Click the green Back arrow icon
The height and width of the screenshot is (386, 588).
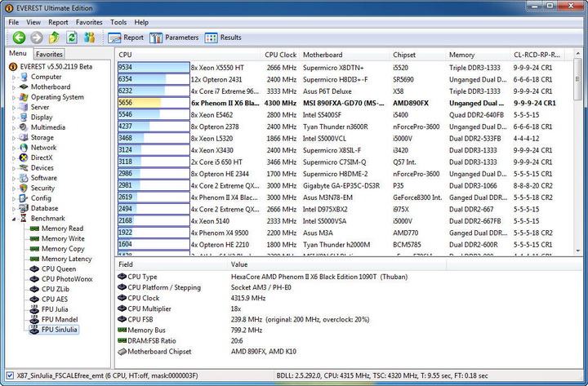(19, 38)
